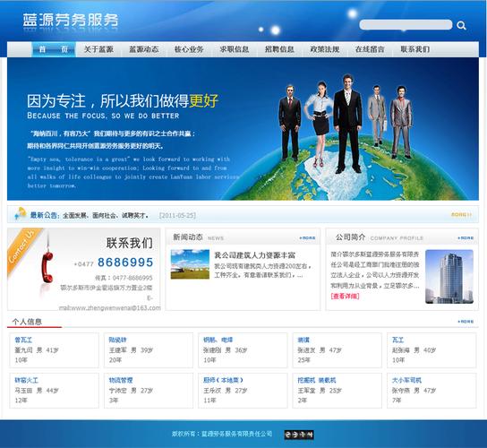Click the red telephone handset icon
Image resolution: width=487 pixels, height=448 pixels.
click(47, 267)
